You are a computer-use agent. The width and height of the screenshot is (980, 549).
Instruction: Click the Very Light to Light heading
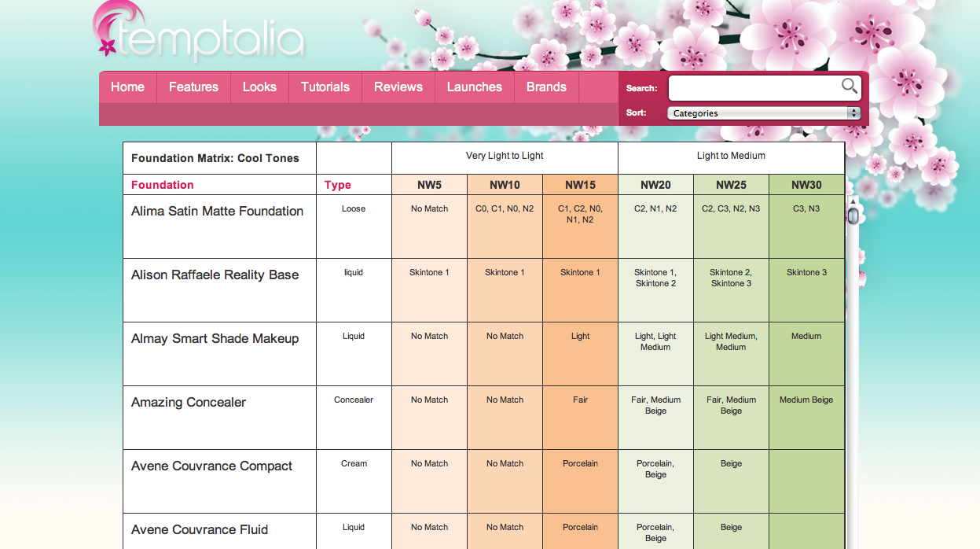pyautogui.click(x=505, y=156)
